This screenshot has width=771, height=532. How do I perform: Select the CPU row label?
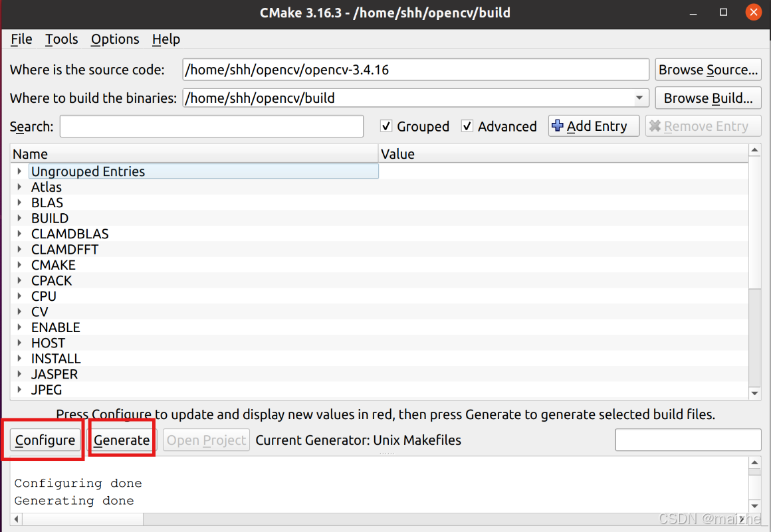(44, 296)
